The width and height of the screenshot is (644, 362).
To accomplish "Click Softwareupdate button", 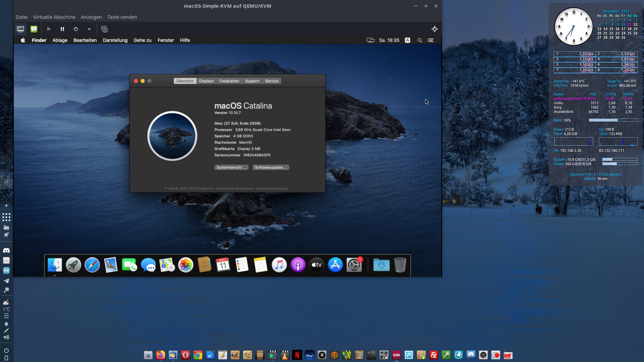I will tap(270, 167).
